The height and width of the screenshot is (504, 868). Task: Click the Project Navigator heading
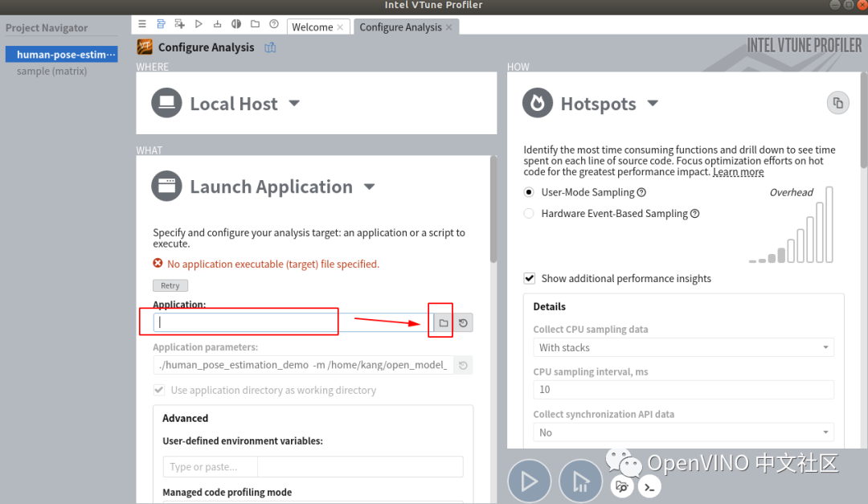(47, 27)
